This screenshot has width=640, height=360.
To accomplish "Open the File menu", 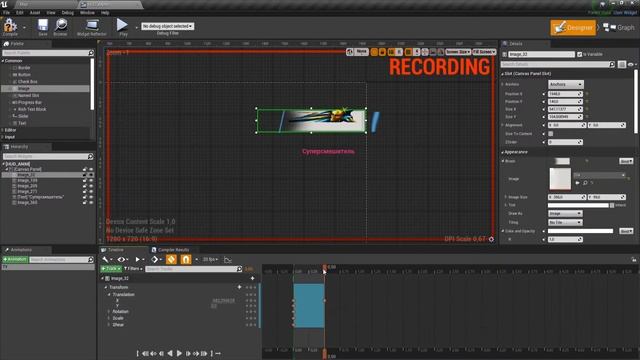I will coord(7,13).
